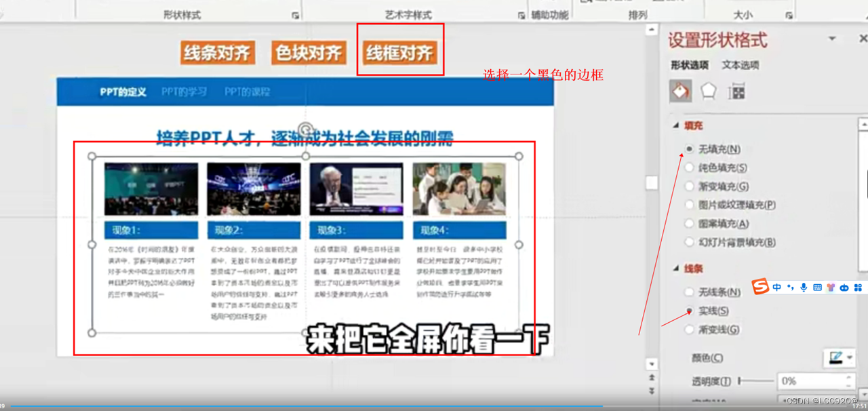Open the WordArt Styles dialog launcher
Screen dimensions: 868x411
521,15
